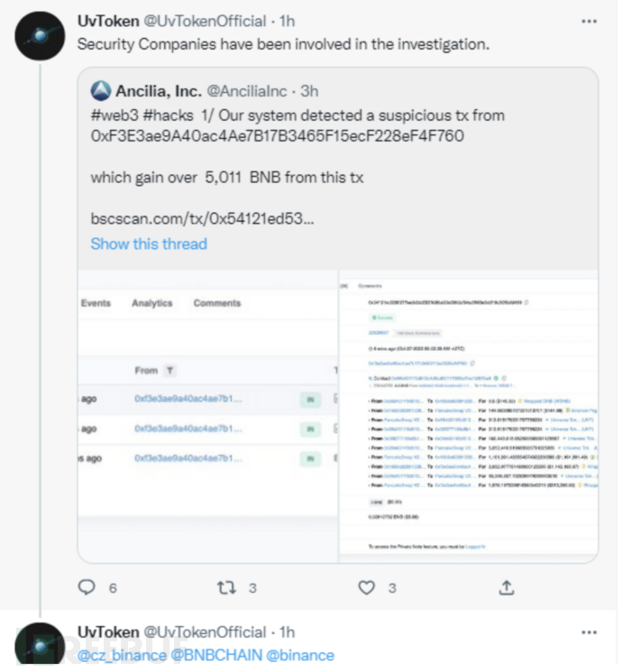Click the @UvTokenOfficial handle on the top tweet
Screen dimensions: 622x672
pos(206,20)
